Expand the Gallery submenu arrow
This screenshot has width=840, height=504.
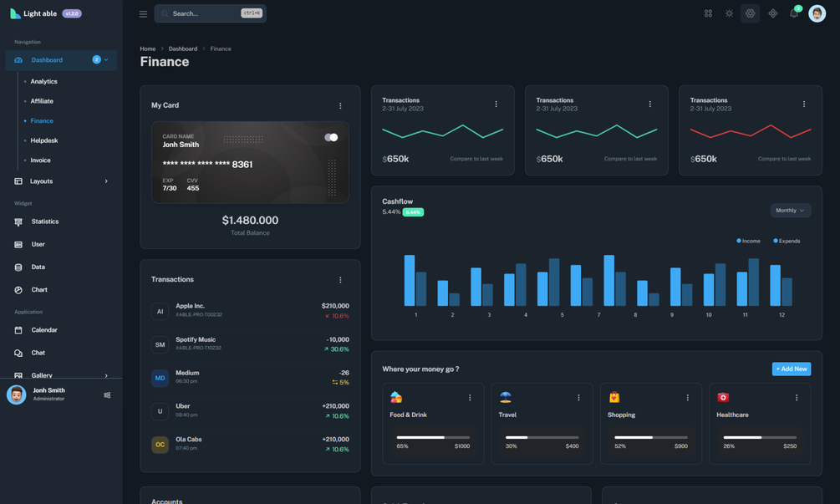click(x=106, y=375)
